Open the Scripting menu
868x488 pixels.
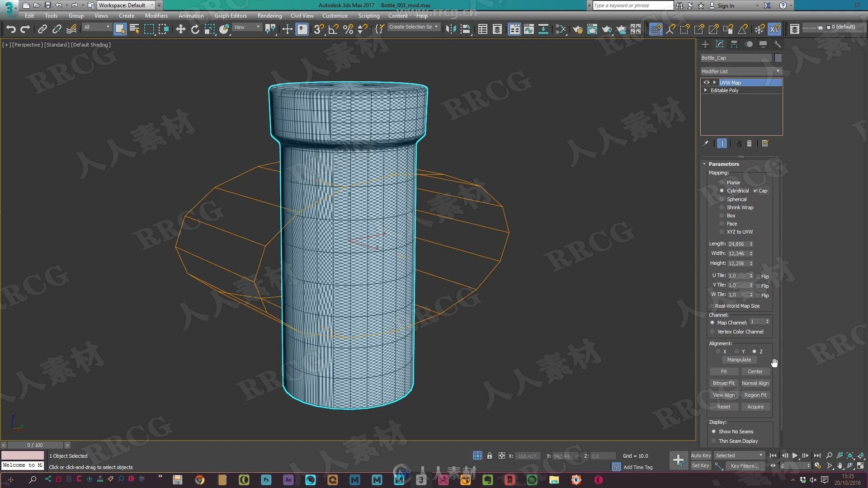click(x=369, y=16)
